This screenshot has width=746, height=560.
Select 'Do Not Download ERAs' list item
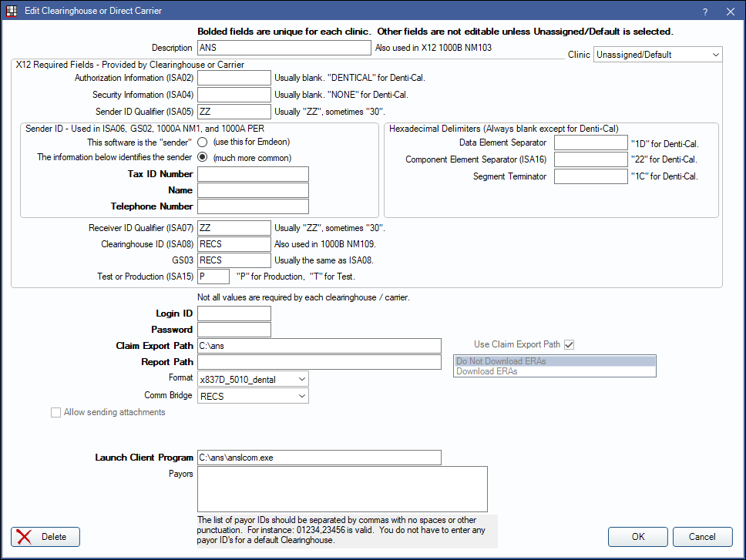pyautogui.click(x=554, y=361)
